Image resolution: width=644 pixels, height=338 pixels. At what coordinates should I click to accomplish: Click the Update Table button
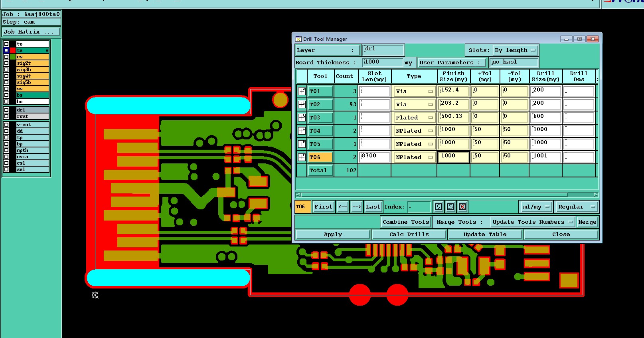click(x=485, y=234)
